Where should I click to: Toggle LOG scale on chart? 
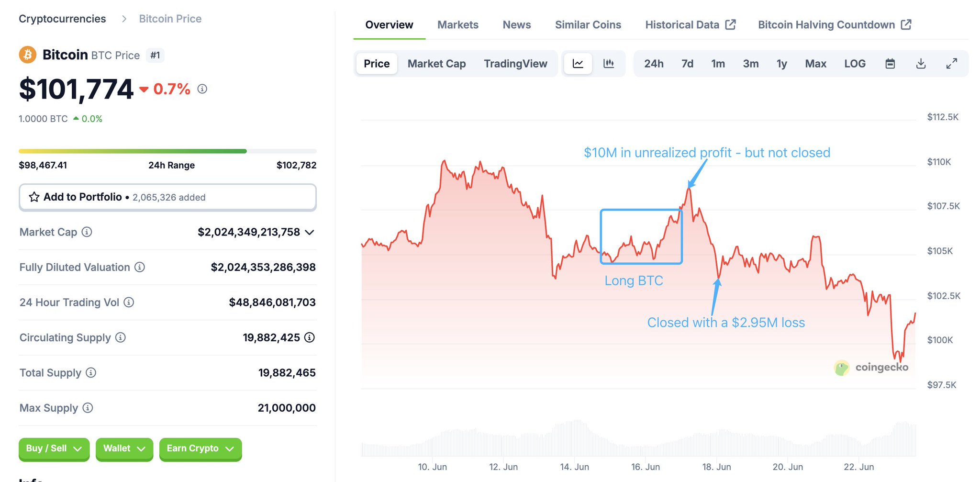(855, 64)
